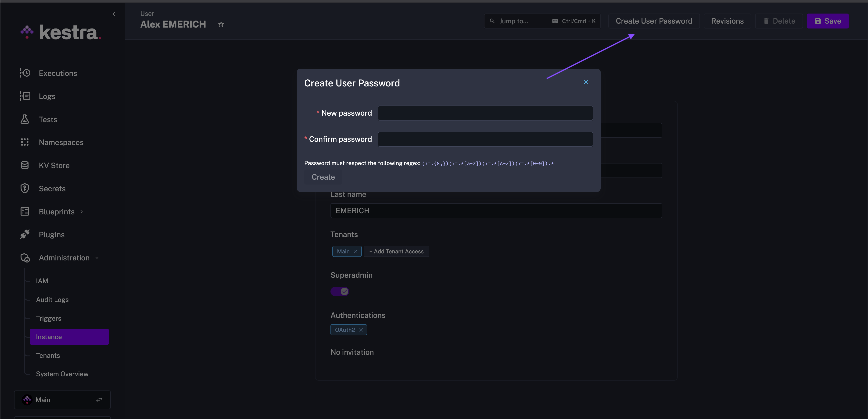Click the tenant switch icon beside Main
Viewport: 868px width, 419px height.
(99, 400)
